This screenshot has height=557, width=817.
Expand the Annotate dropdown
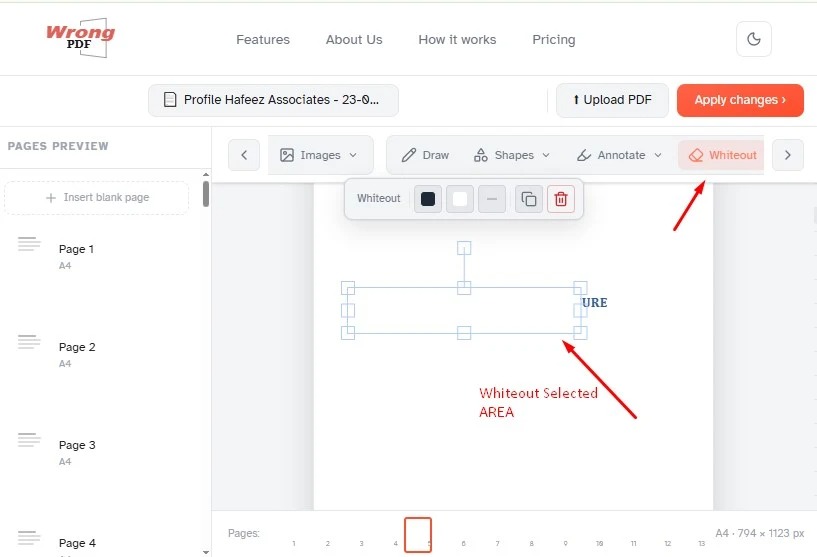coord(619,155)
